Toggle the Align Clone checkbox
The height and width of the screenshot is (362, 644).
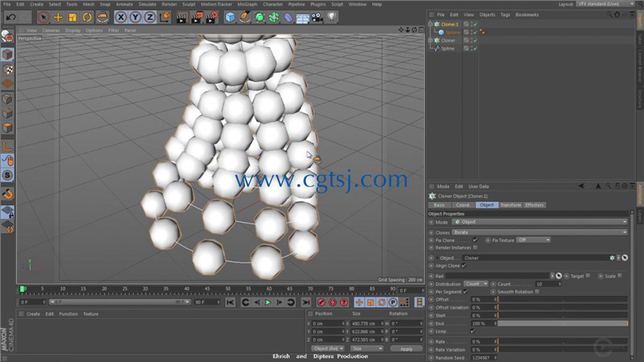pyautogui.click(x=464, y=265)
